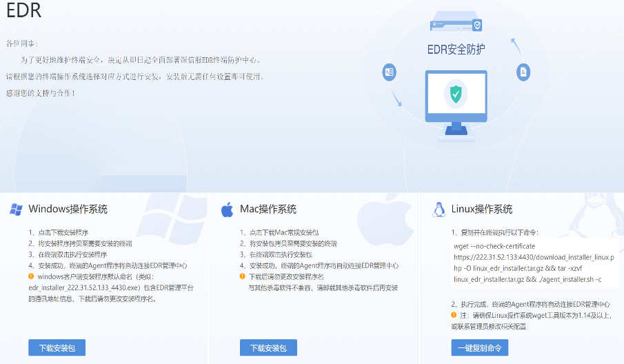Download the Mac installer package with 下载安装包
Viewport: 624px width, 364px height.
268,347
